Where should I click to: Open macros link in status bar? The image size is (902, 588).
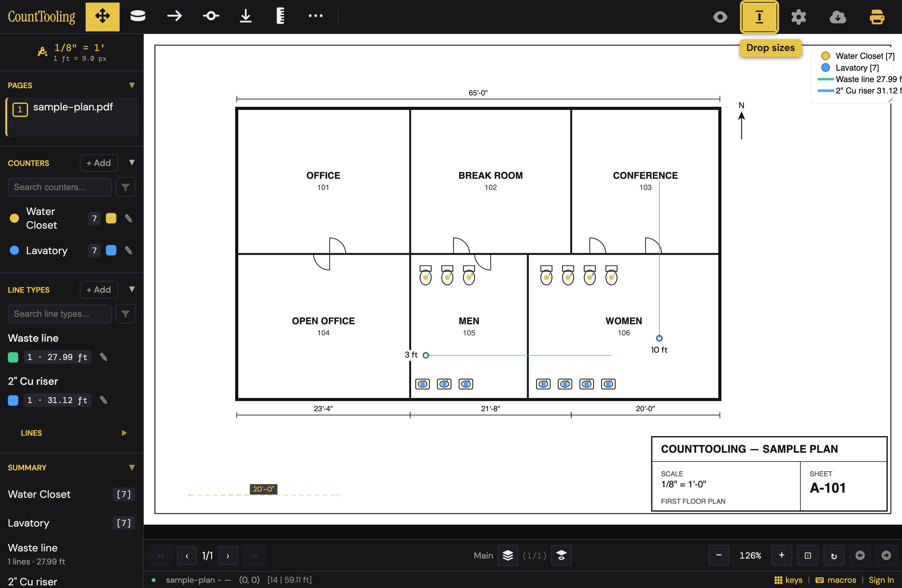coord(836,580)
